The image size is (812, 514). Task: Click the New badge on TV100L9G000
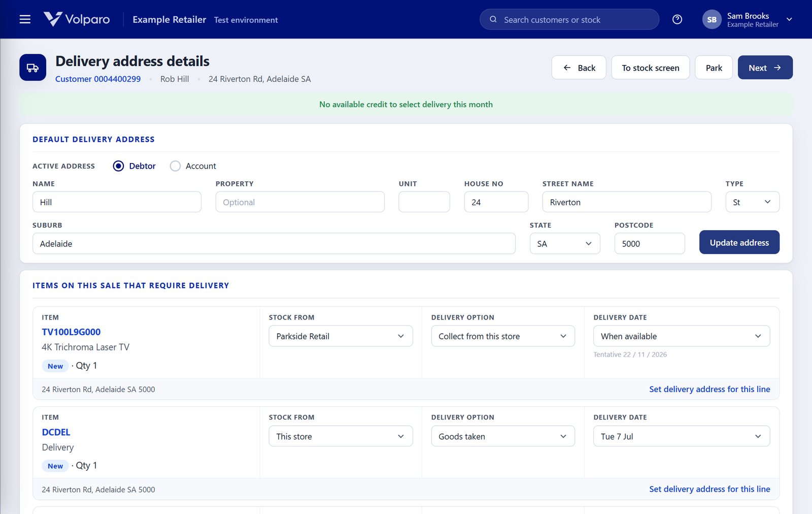click(55, 366)
